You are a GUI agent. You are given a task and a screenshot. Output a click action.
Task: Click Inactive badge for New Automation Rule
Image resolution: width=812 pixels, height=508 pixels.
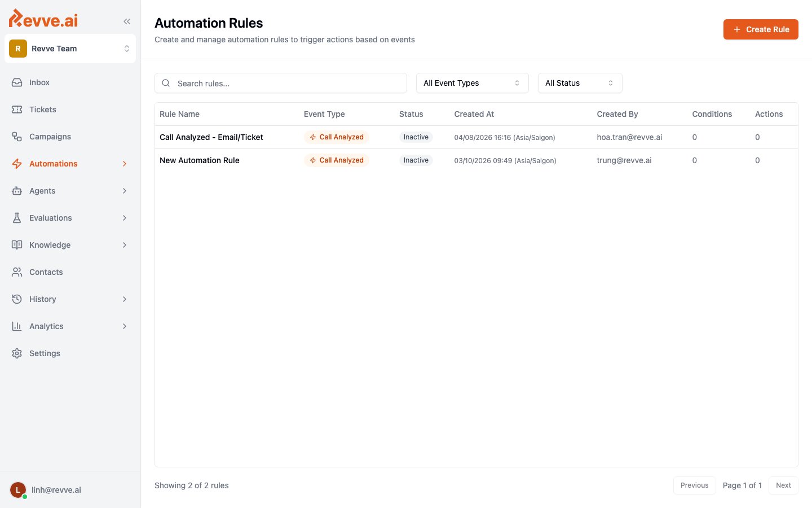coord(416,160)
